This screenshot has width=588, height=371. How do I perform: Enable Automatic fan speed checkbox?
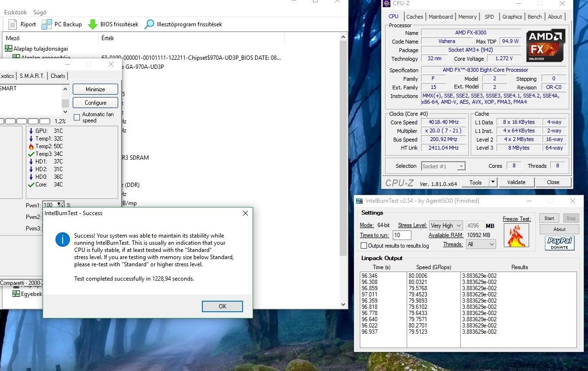(x=77, y=117)
